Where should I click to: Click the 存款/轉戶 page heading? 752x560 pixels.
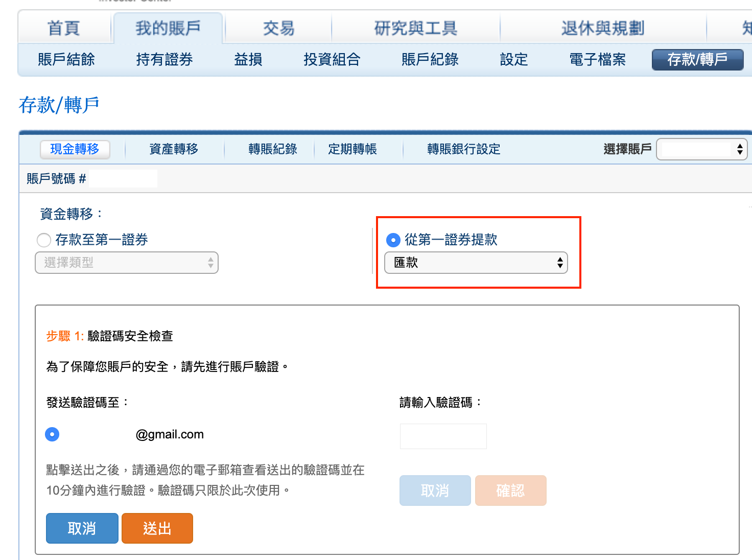click(x=59, y=105)
